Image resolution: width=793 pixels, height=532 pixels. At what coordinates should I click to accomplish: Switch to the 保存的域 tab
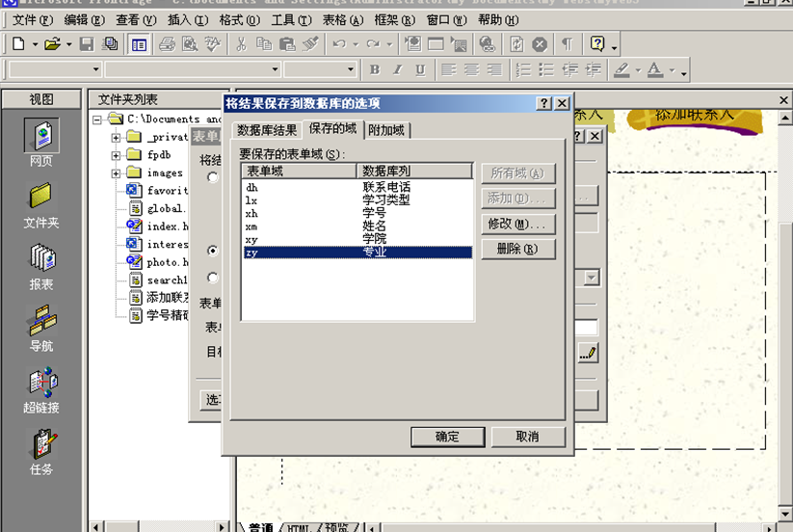[x=332, y=128]
